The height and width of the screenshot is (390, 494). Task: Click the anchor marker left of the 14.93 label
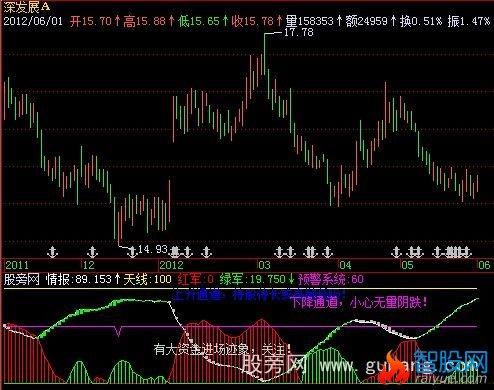coord(132,252)
